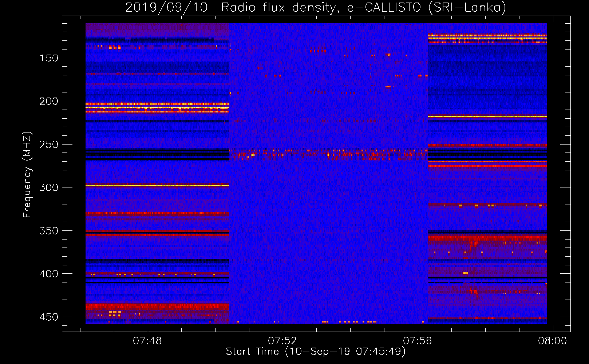Click the 08:00 time tick label

point(553,341)
